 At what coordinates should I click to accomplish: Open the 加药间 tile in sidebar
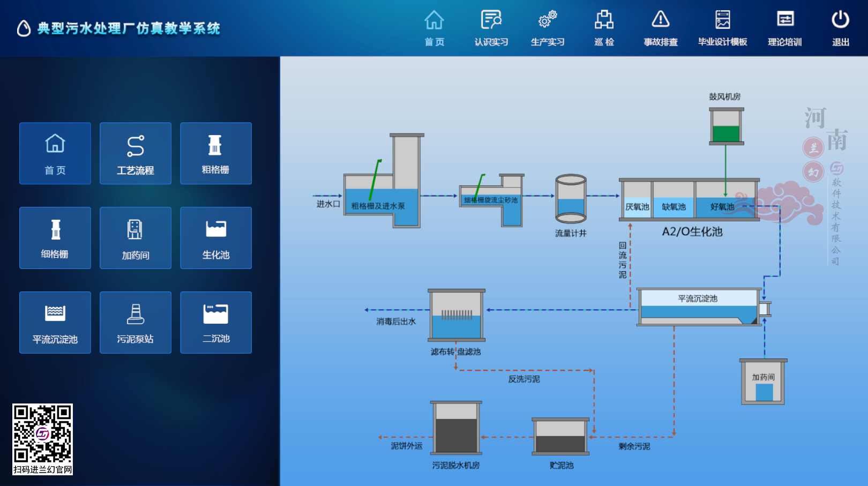[136, 238]
